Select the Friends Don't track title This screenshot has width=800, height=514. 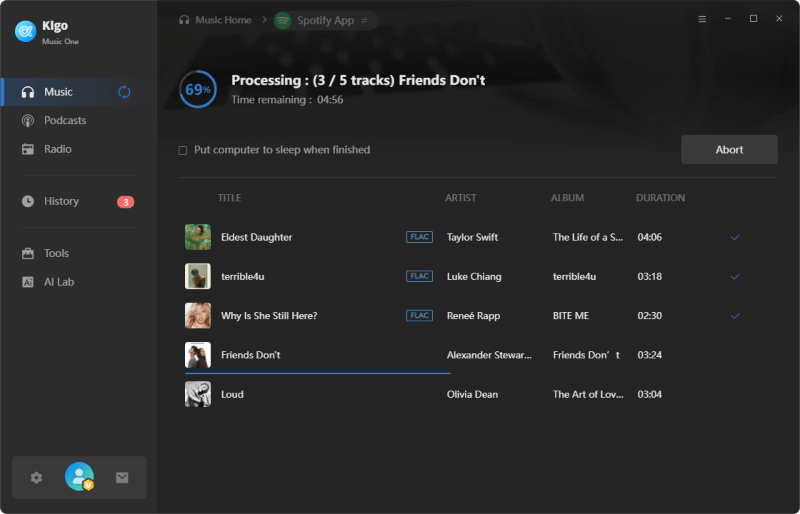pyautogui.click(x=251, y=355)
